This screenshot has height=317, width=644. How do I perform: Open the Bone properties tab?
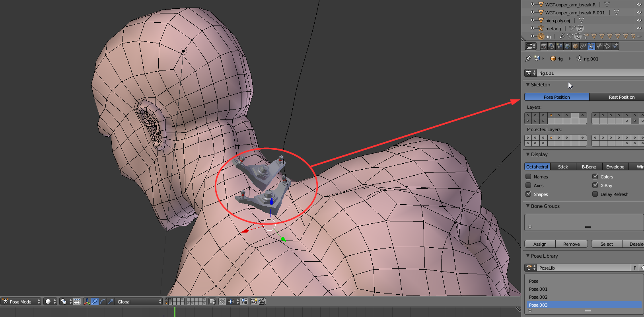tap(599, 46)
